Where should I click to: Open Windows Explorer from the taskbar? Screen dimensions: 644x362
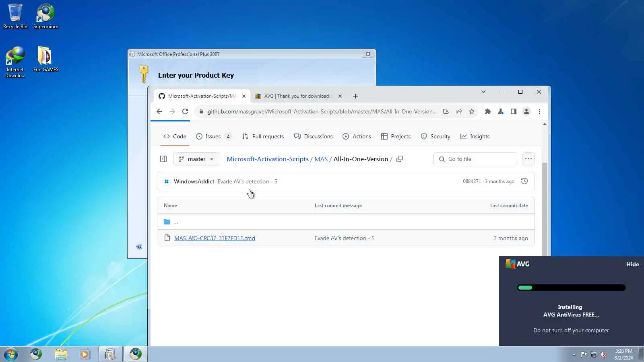(61, 354)
